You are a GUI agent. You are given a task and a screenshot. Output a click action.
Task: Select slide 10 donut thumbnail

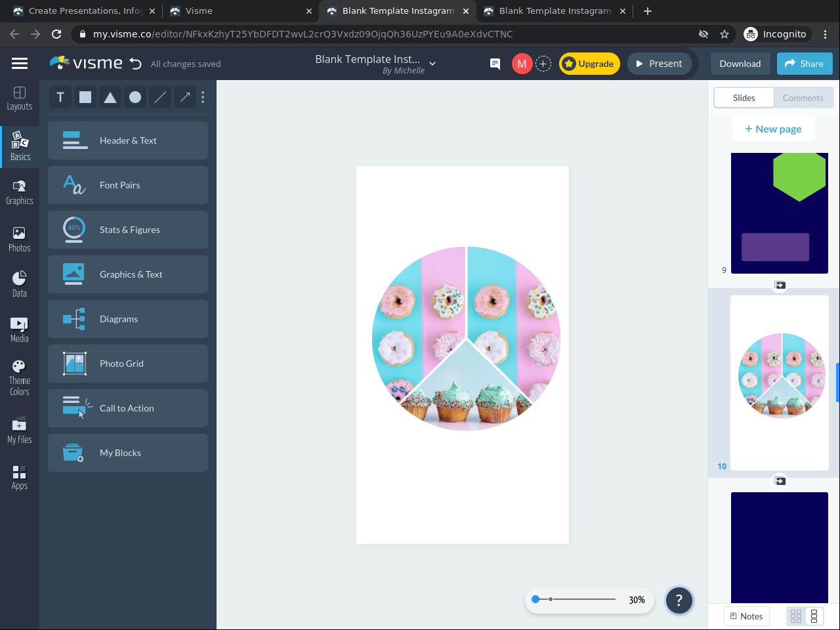780,383
